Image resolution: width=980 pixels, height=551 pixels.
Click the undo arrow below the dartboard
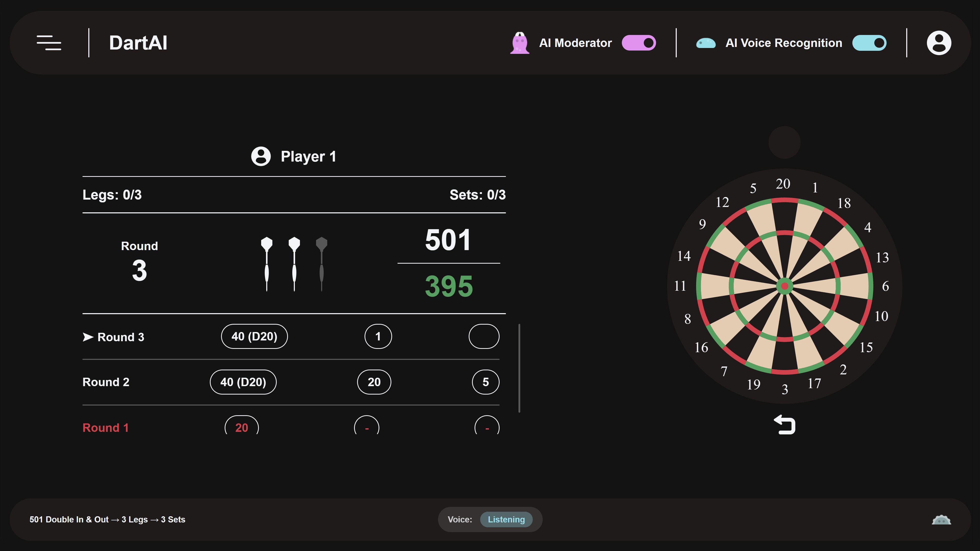[x=785, y=424]
